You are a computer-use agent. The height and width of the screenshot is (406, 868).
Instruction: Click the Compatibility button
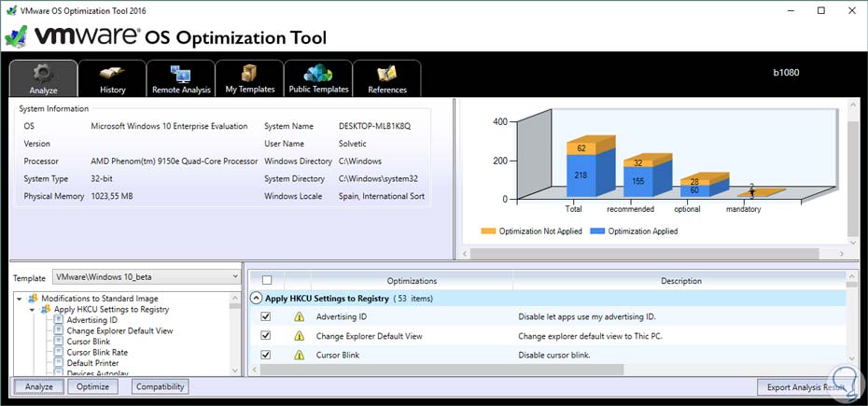coord(160,386)
